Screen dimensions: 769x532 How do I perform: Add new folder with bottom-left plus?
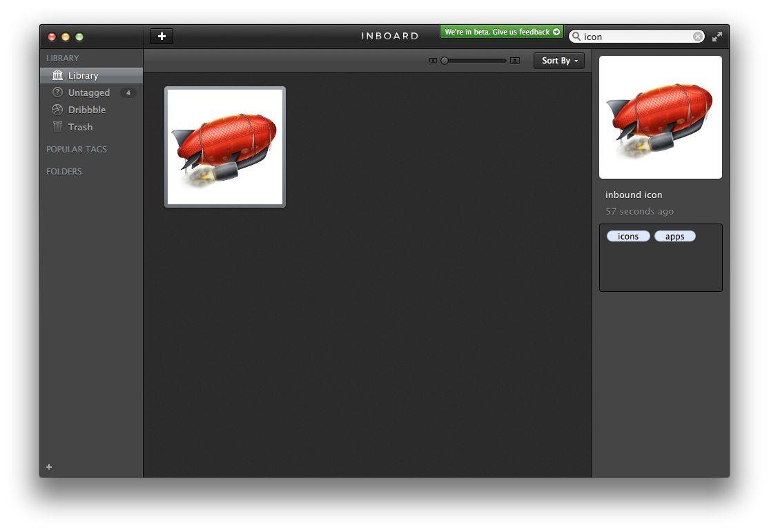click(x=49, y=467)
